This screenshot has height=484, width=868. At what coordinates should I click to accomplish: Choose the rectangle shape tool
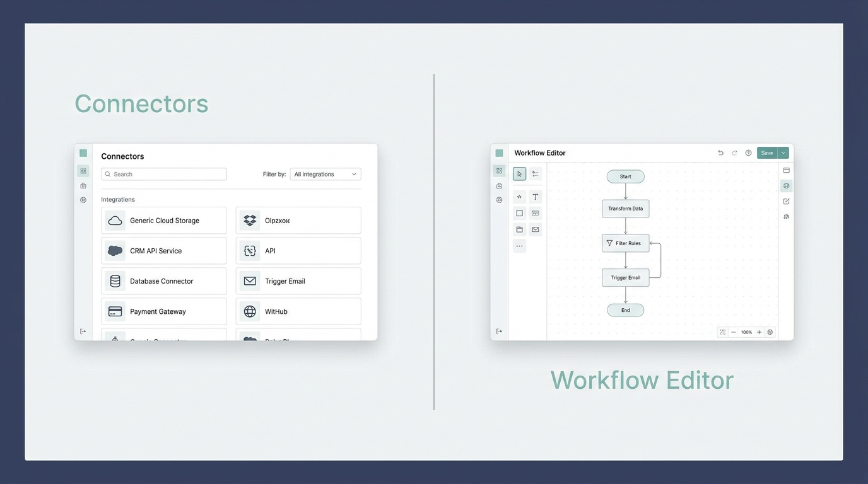click(519, 213)
